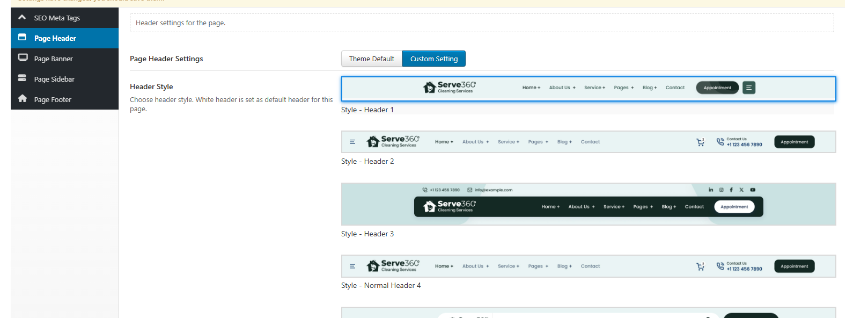Click hamburger menu icon in Header 1 preview
868x318 pixels.
(x=749, y=88)
